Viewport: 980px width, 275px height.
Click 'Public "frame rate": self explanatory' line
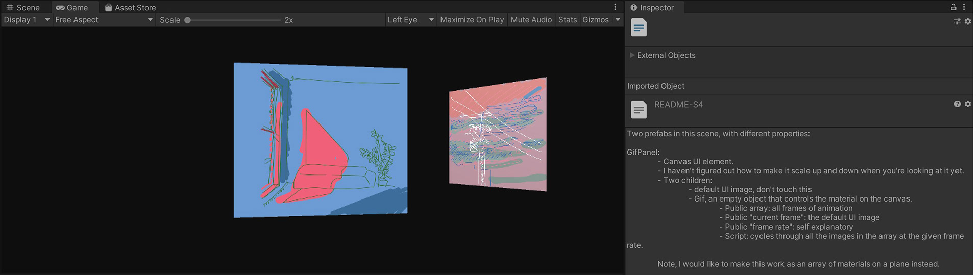786,227
